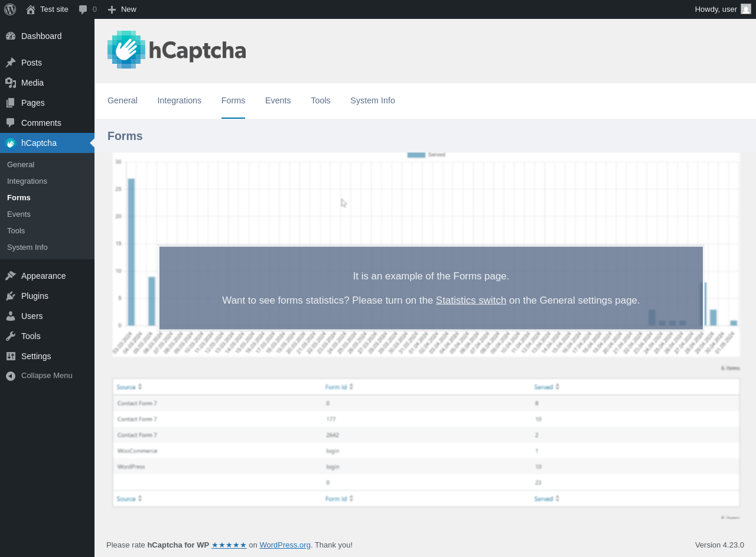Click the Posts pushpin icon
This screenshot has width=756, height=557.
pos(11,63)
